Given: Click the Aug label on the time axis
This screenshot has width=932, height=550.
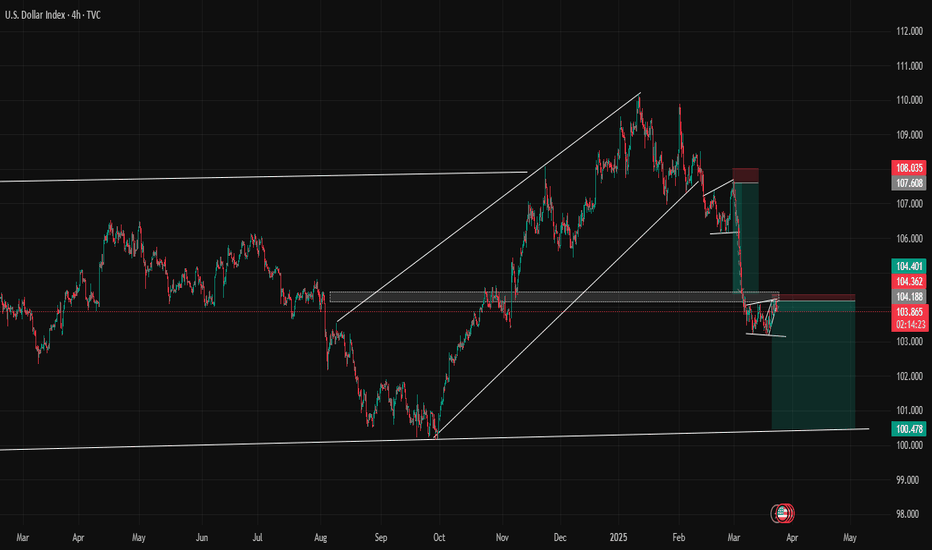Looking at the screenshot, I should 320,538.
